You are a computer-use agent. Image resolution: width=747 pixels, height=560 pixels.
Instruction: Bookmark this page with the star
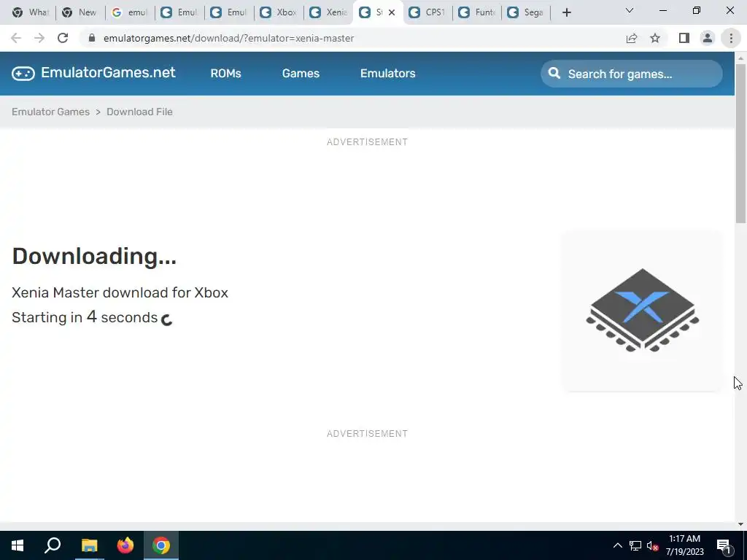655,38
